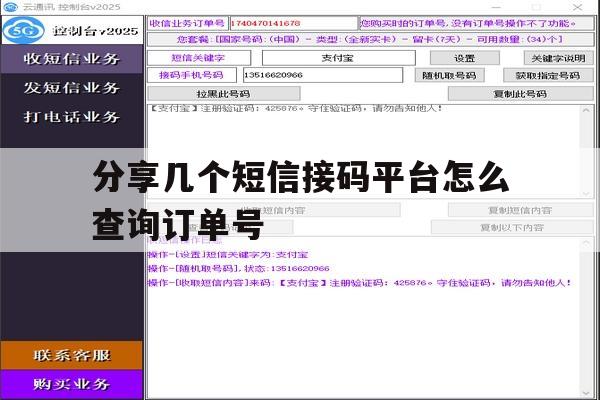Click scroll up arrow of SMS content box
Image resolution: width=600 pixels, height=400 pixels.
pos(586,110)
